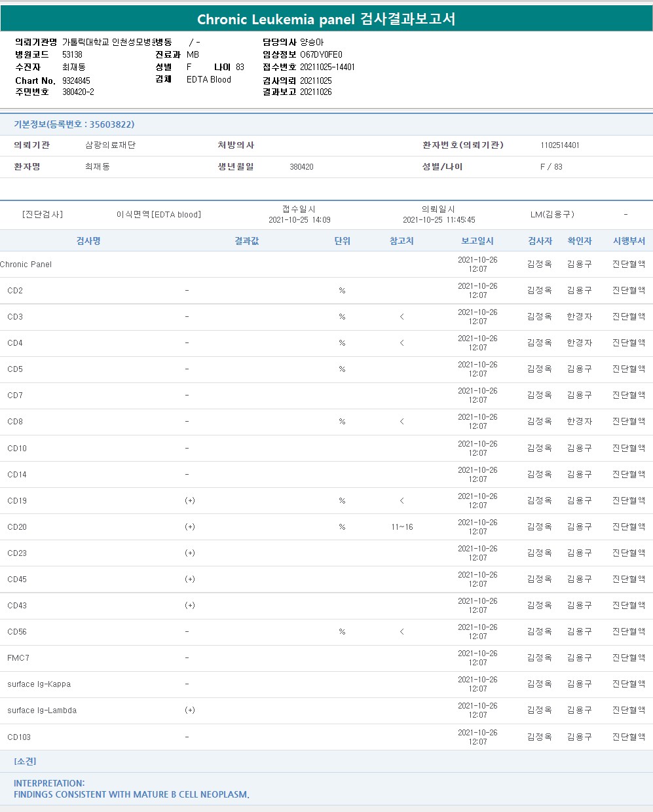Select the 참고치 column header
The height and width of the screenshot is (812, 653).
401,241
